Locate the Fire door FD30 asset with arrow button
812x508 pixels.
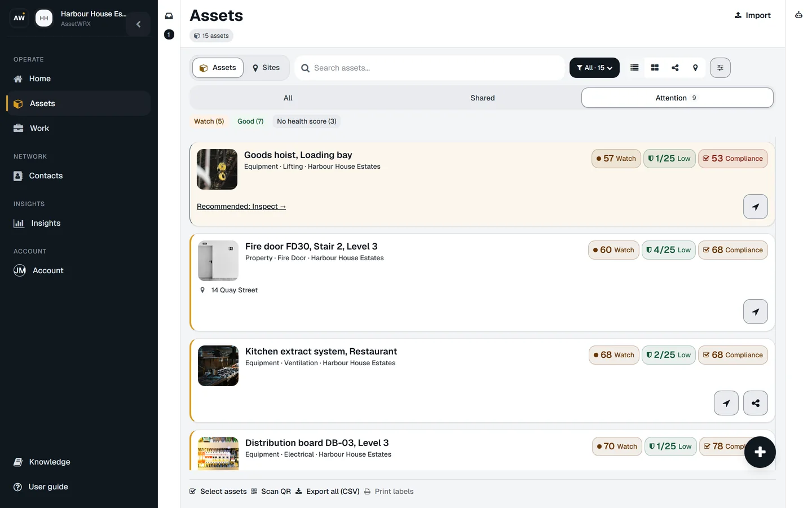click(x=756, y=312)
